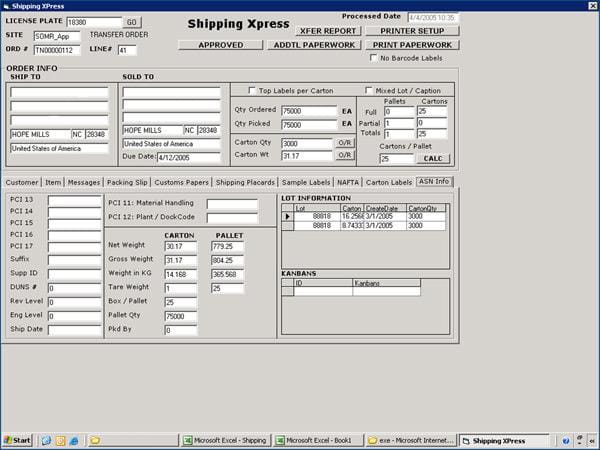
Task: Click the PCI 11: Material Handling field
Action: (232, 204)
